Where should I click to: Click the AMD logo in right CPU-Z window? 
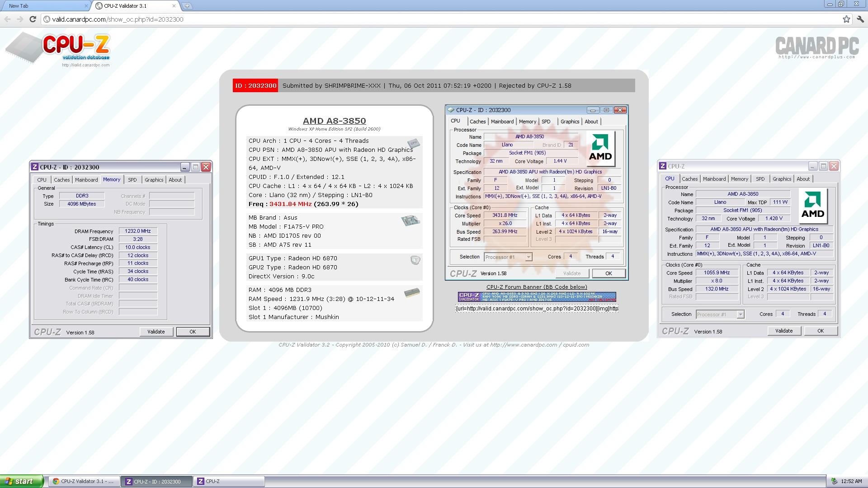(x=813, y=206)
